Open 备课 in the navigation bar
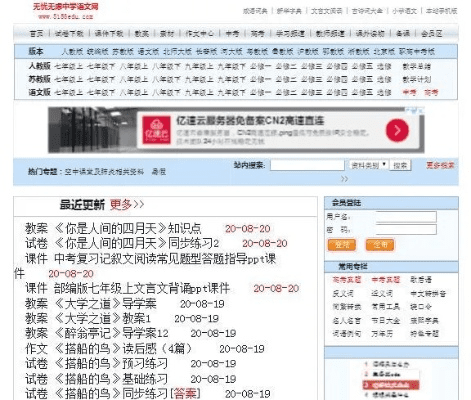This screenshot has height=400, width=471. tap(402, 34)
